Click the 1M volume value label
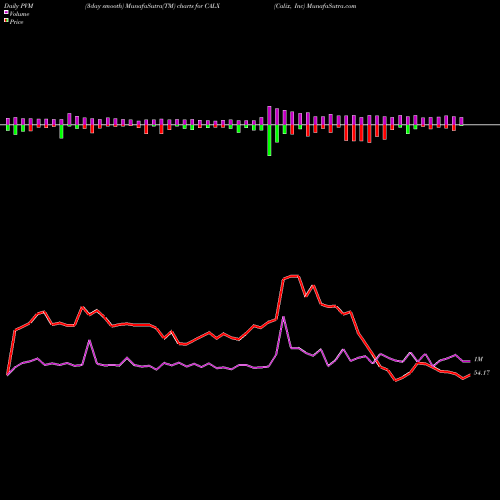 click(x=478, y=359)
